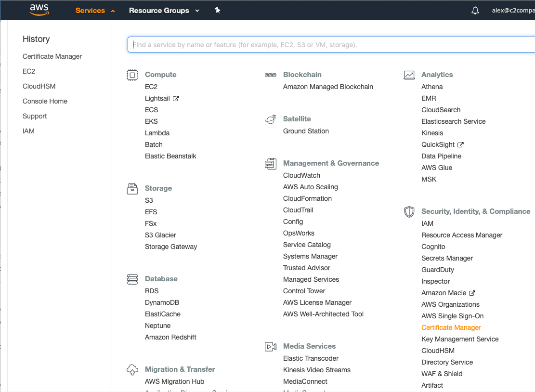Expand the Resource Groups dropdown

click(x=164, y=11)
